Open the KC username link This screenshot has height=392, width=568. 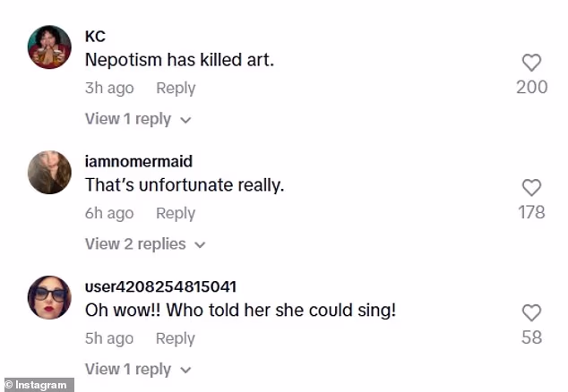click(x=95, y=36)
